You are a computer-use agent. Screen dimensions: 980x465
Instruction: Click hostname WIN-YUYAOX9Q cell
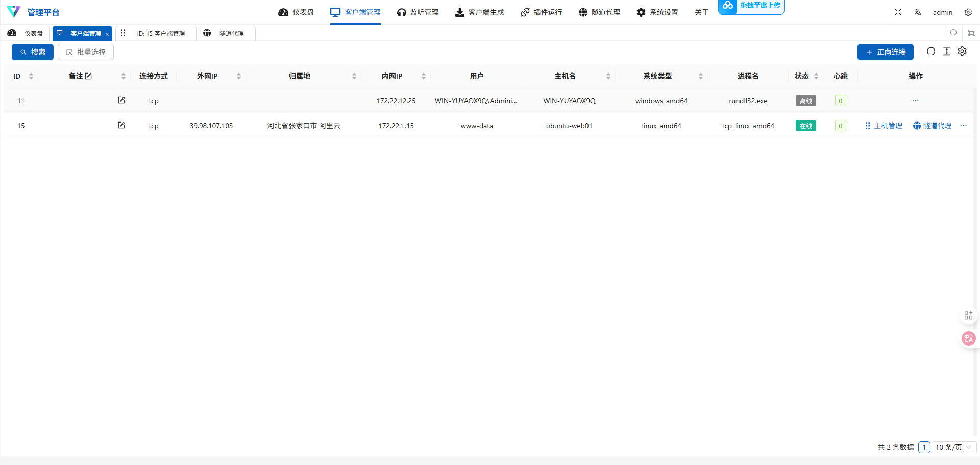(x=569, y=101)
